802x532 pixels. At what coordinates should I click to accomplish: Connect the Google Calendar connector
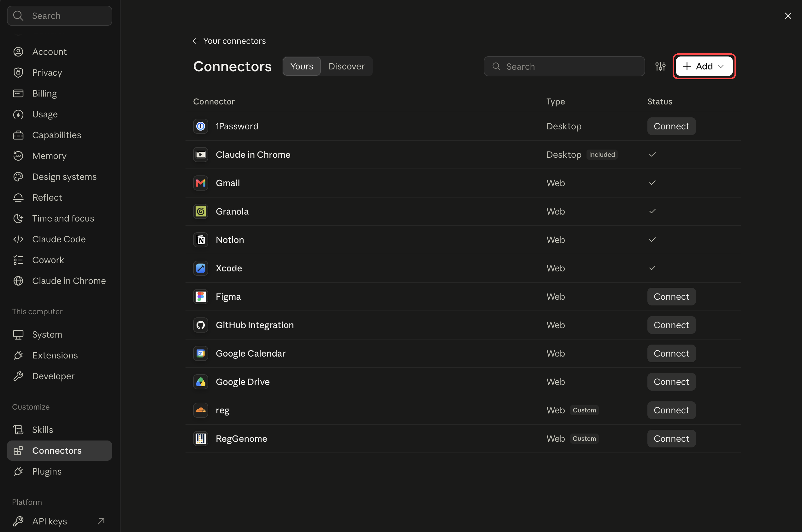pyautogui.click(x=671, y=353)
